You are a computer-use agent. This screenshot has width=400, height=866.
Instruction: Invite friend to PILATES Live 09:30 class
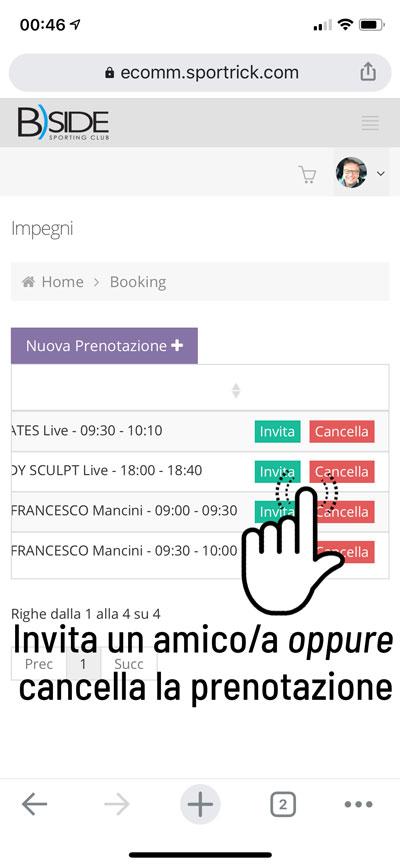[x=277, y=431]
